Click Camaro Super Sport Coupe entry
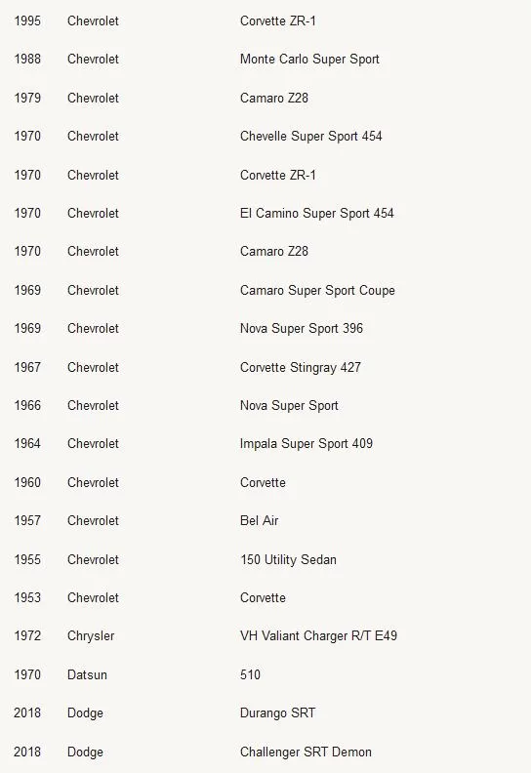This screenshot has height=773, width=532. pos(317,291)
